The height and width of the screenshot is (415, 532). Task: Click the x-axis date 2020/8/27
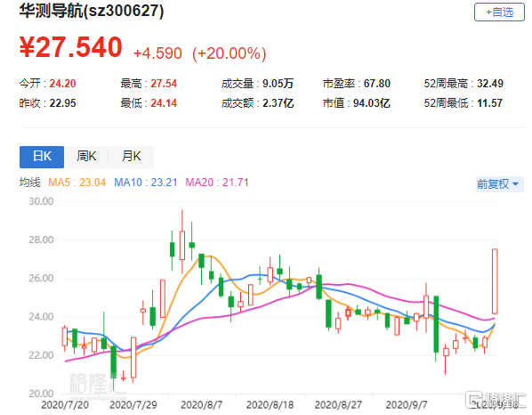point(338,405)
